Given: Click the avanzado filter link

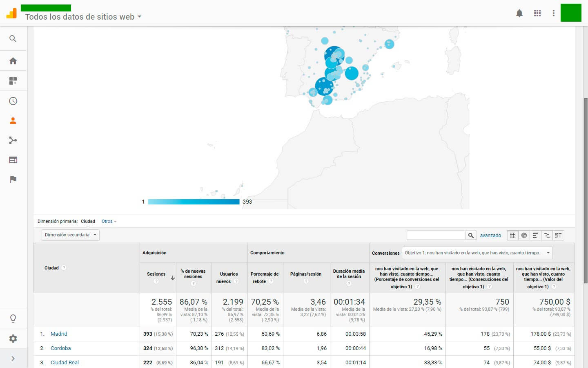Looking at the screenshot, I should (x=490, y=236).
